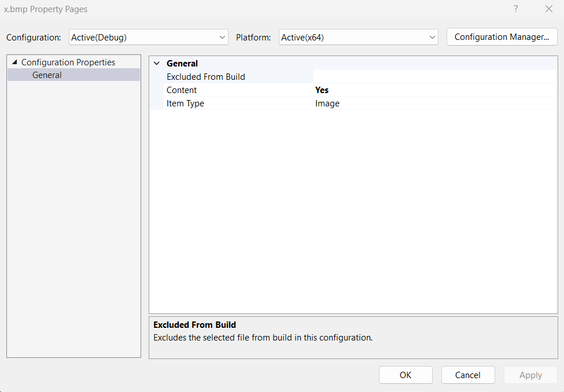This screenshot has width=564, height=392.
Task: Open the Configuration dropdown
Action: click(149, 37)
